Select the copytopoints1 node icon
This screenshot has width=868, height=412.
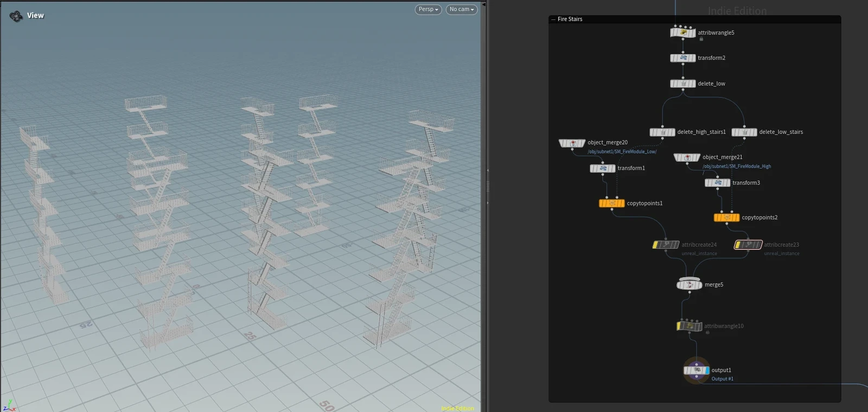pos(612,204)
